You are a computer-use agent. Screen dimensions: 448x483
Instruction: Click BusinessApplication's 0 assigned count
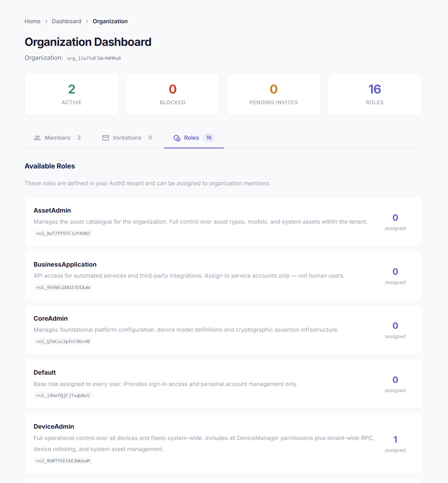tap(395, 276)
